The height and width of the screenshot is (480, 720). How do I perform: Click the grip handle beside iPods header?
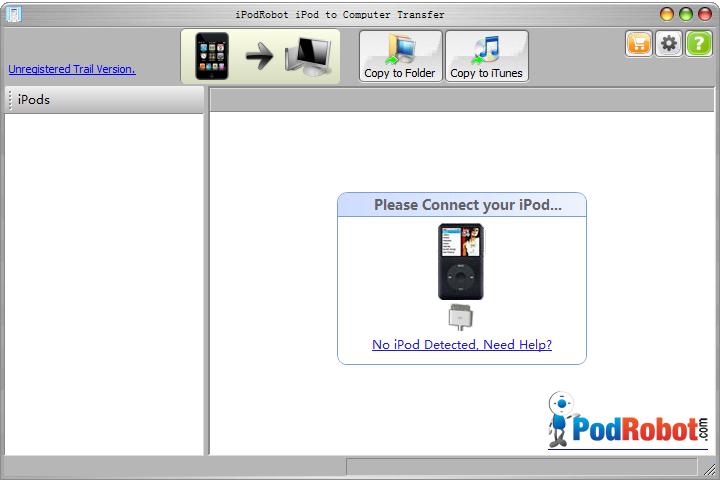(11, 99)
